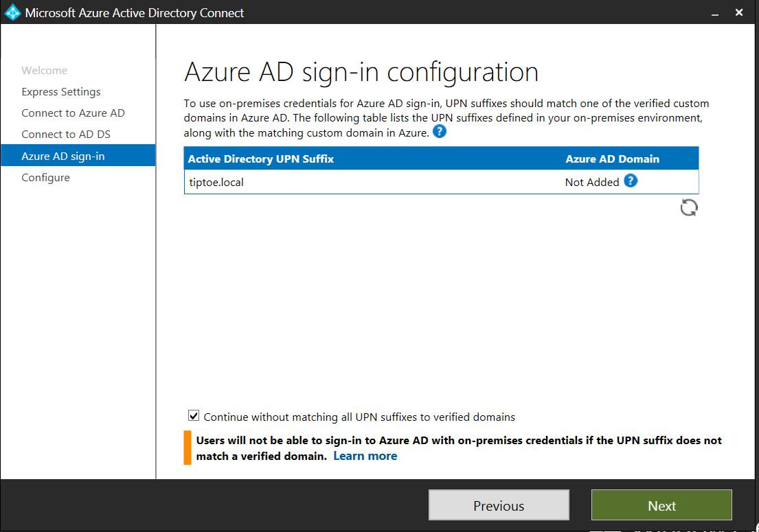Go to the Welcome step
Screen dimensions: 759x532
[45, 71]
